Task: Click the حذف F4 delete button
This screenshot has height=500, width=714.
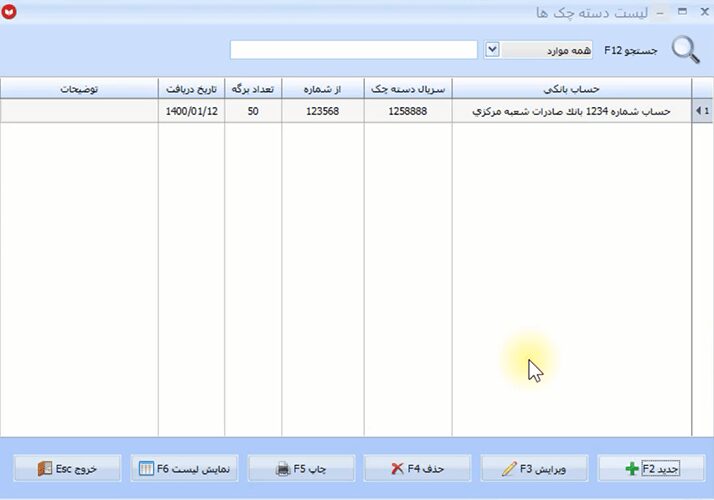Action: click(417, 468)
